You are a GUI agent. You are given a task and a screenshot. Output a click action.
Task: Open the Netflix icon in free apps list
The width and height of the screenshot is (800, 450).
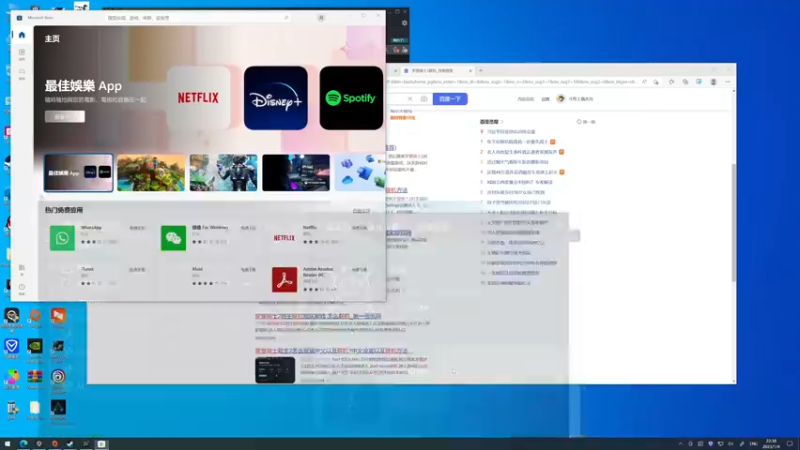[x=284, y=238]
